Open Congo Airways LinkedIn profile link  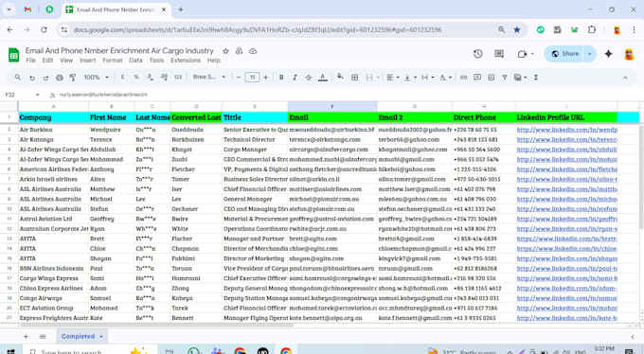pyautogui.click(x=566, y=298)
